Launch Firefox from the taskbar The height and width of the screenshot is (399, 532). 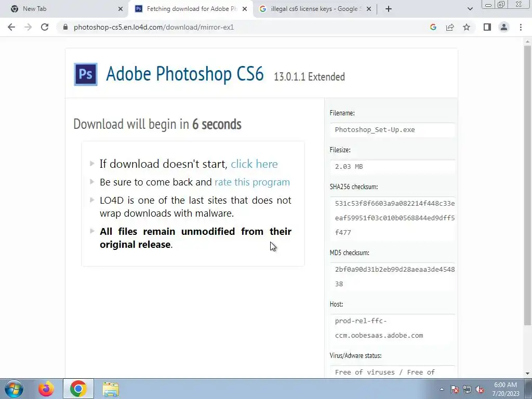tap(46, 389)
